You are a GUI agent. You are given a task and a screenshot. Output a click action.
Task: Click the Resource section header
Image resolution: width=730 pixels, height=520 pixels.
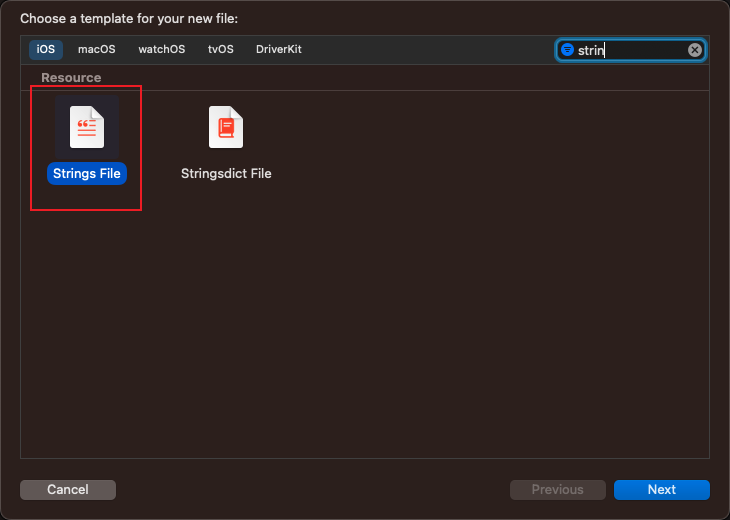[x=71, y=77]
